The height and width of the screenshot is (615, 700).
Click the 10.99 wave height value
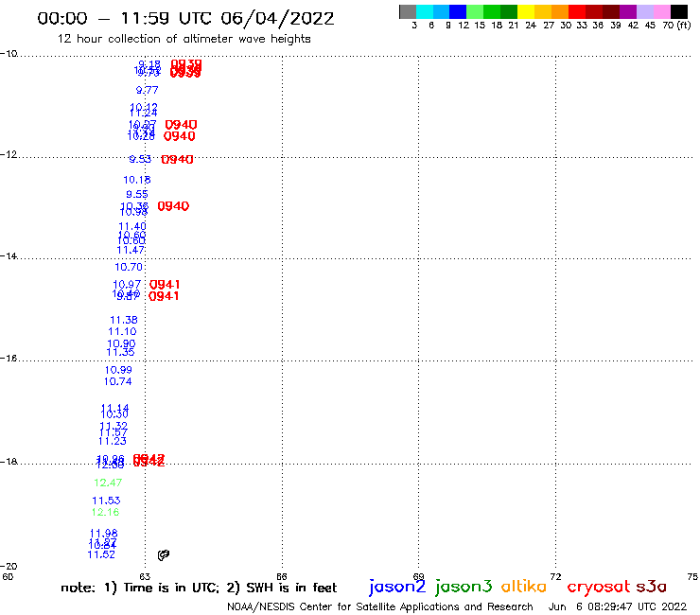[118, 370]
